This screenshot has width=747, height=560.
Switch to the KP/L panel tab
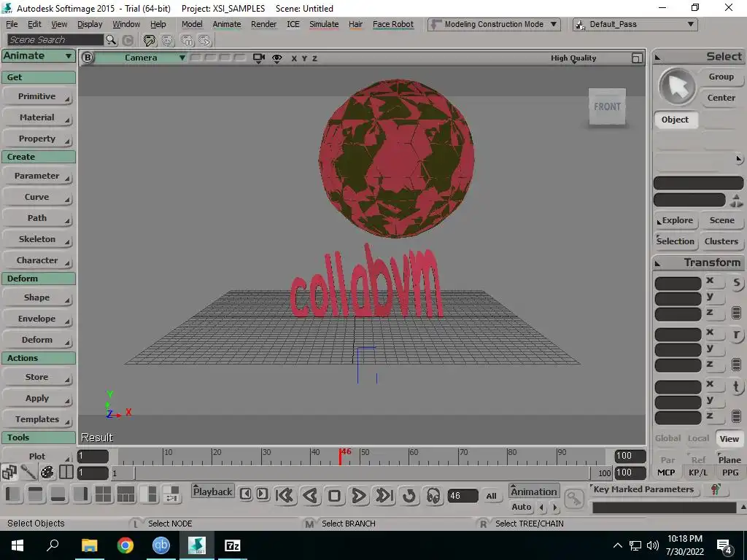click(698, 472)
